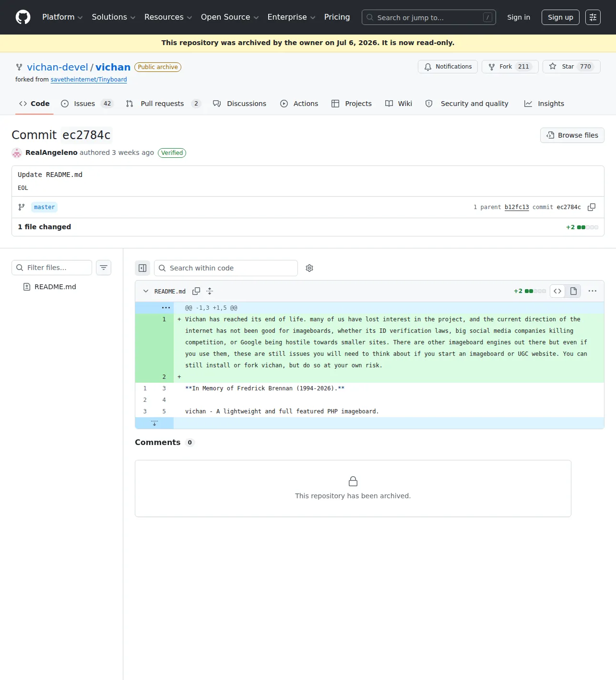Switch to the Insights tab

pyautogui.click(x=544, y=104)
